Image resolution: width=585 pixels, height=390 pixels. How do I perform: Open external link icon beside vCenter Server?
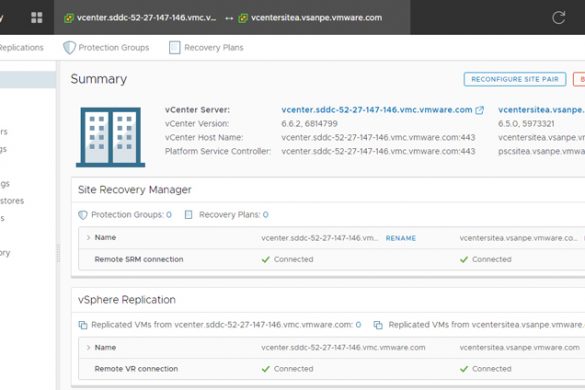point(479,110)
